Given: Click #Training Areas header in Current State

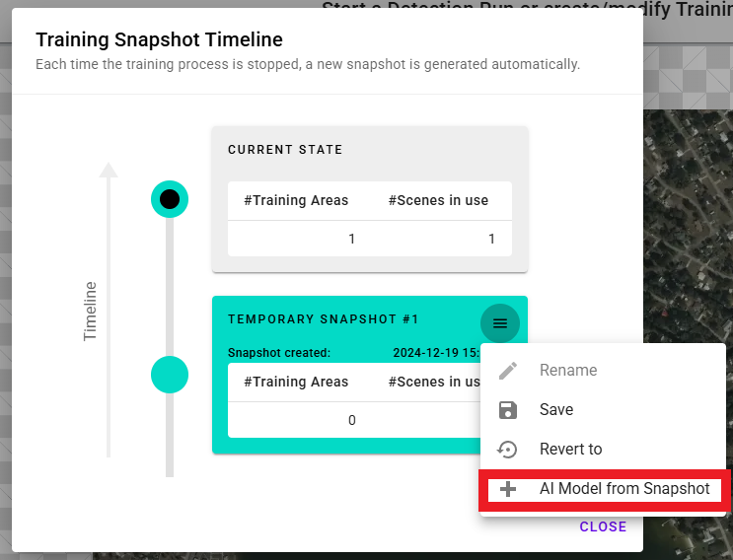Looking at the screenshot, I should pyautogui.click(x=296, y=200).
